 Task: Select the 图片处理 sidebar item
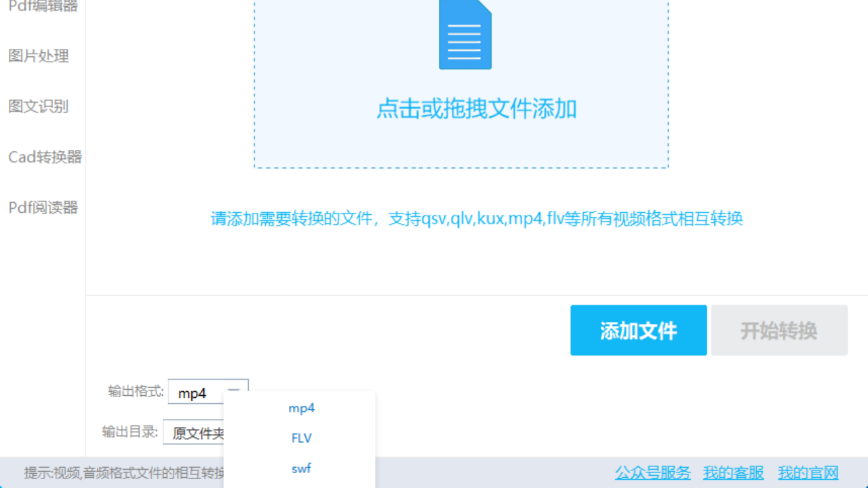[x=38, y=56]
